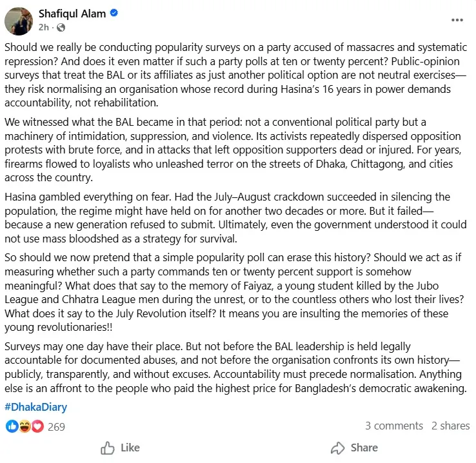Like the post with the thumbs-up button
Screen dimensions: 476x463
(x=121, y=448)
